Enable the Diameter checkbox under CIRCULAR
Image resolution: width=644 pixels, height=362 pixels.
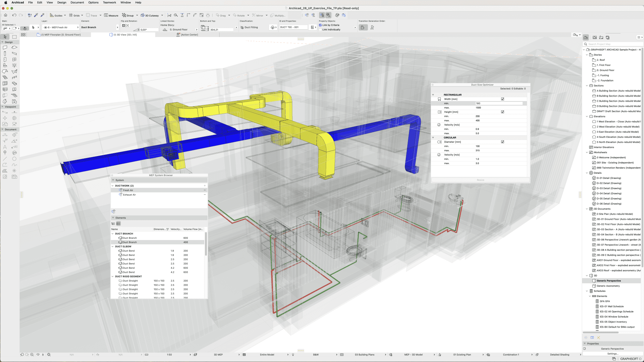(502, 142)
